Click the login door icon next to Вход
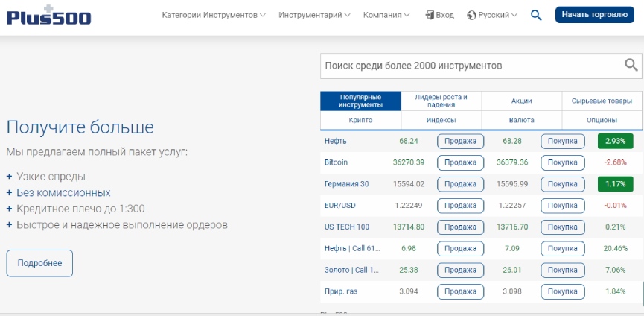Image resolution: width=644 pixels, height=316 pixels. coord(429,15)
